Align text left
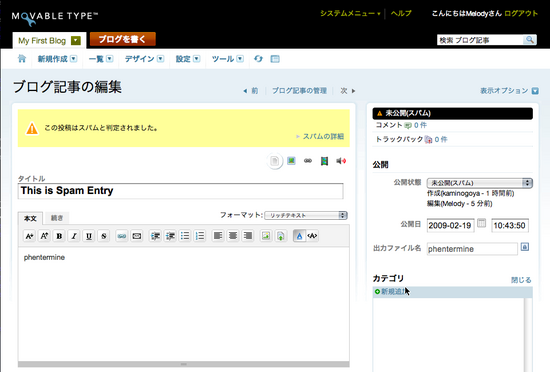550x372 pixels. tap(218, 236)
